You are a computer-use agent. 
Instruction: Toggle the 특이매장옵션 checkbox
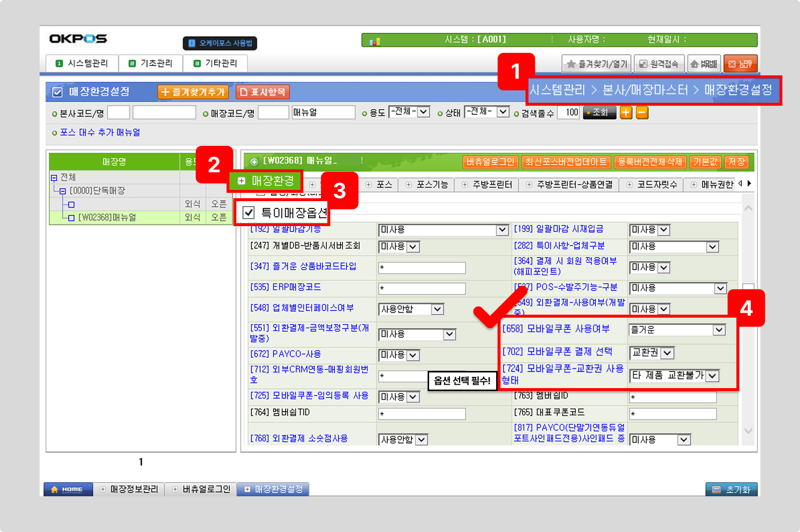249,212
